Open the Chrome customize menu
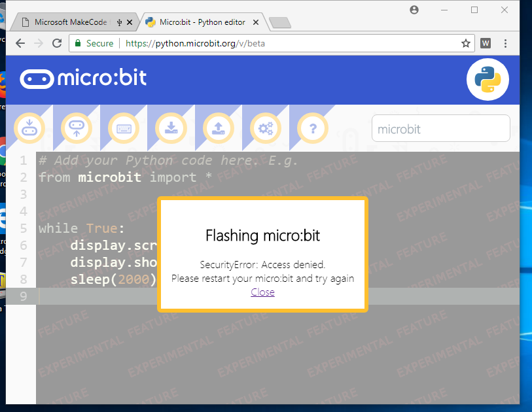This screenshot has height=412, width=532. point(505,43)
